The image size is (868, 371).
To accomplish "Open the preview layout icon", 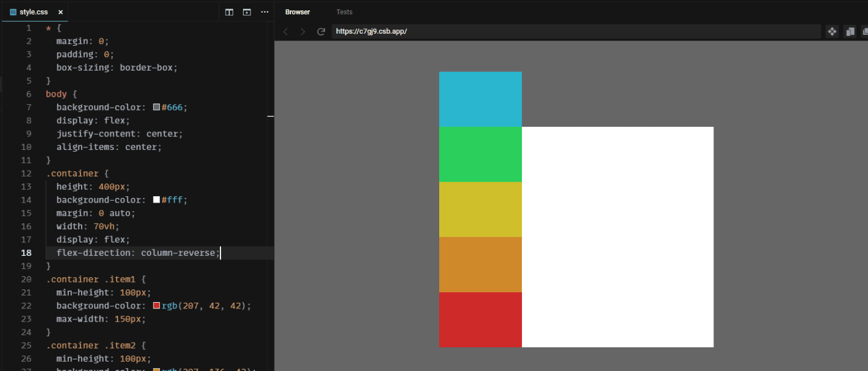I will 247,12.
